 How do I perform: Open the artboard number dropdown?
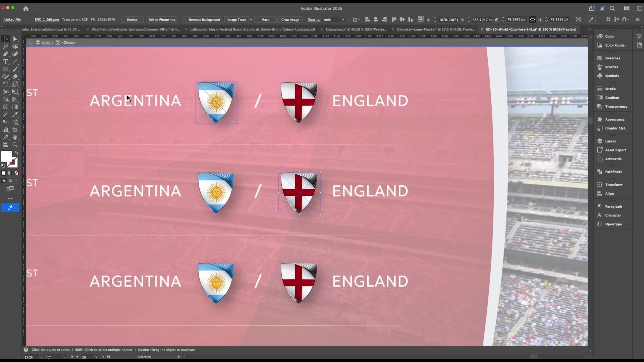(96, 357)
